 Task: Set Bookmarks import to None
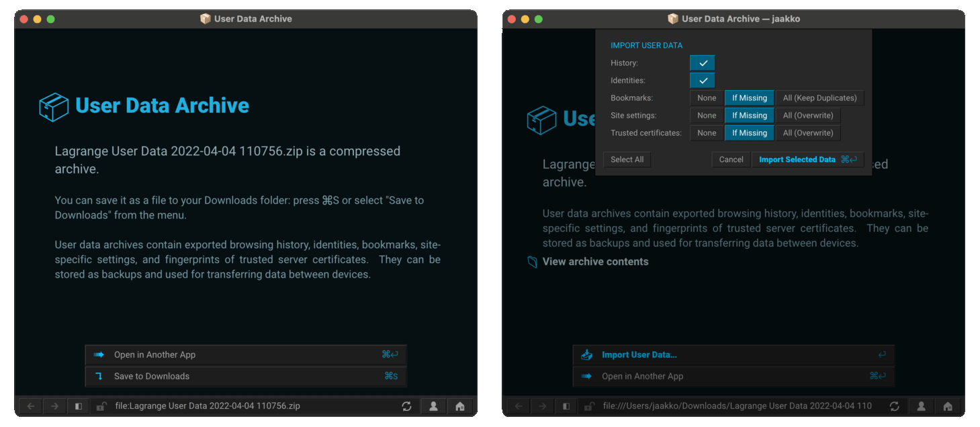707,98
